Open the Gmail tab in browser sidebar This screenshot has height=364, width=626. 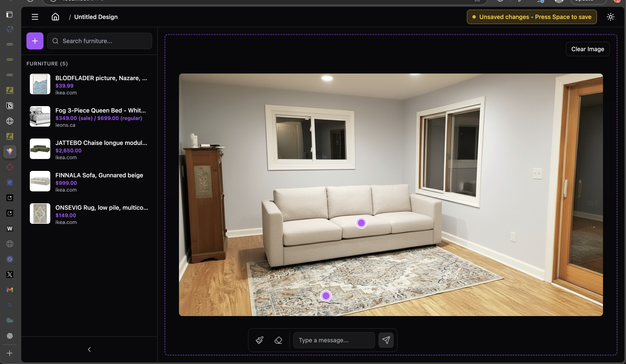point(10,290)
